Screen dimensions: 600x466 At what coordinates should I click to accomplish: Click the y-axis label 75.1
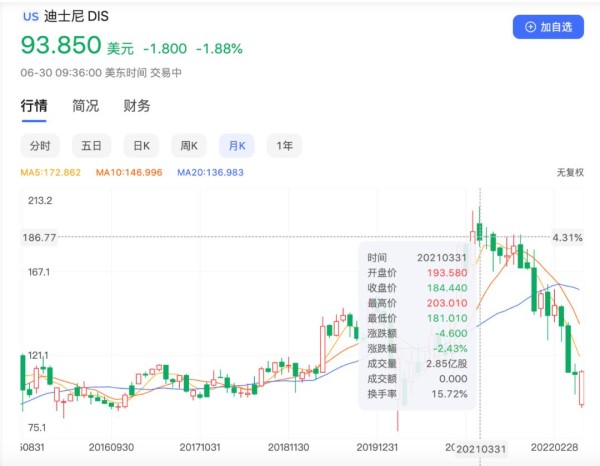pos(37,427)
